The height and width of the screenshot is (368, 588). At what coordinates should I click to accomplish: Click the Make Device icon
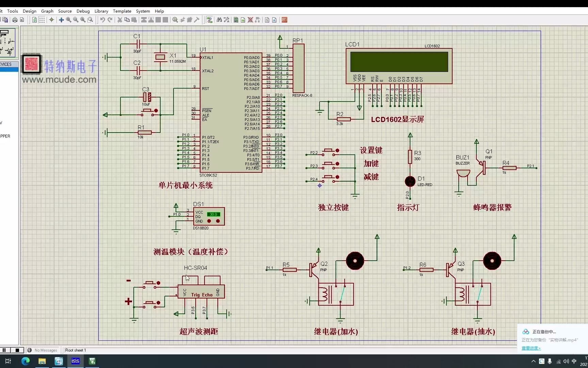[182, 20]
